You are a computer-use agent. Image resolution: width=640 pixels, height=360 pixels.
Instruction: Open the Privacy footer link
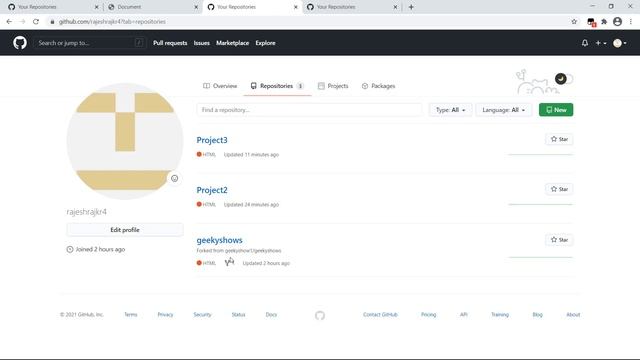click(x=165, y=314)
